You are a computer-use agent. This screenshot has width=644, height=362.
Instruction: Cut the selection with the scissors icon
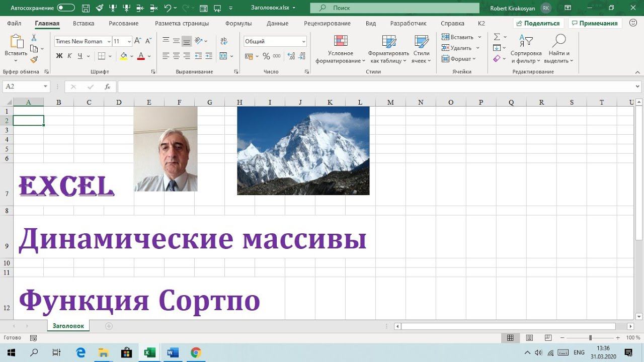pyautogui.click(x=34, y=38)
